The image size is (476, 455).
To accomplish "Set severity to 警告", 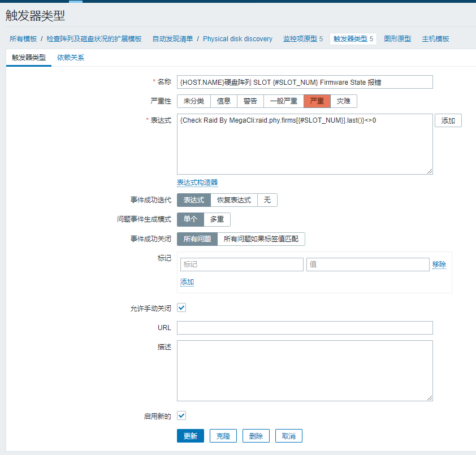I will [250, 101].
